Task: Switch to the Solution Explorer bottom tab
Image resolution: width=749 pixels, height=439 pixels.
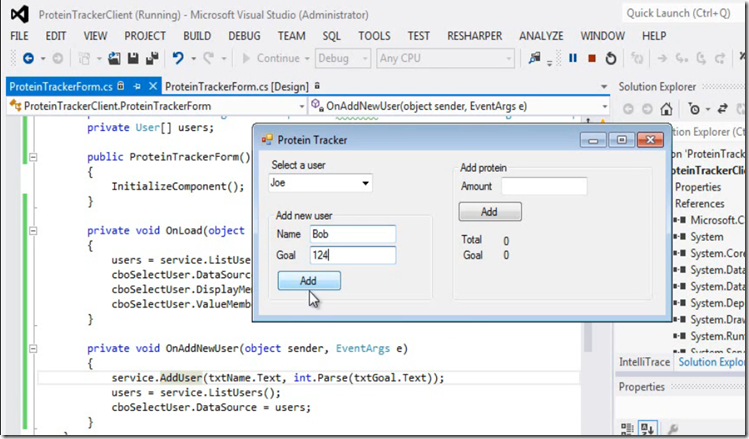Action: point(711,362)
